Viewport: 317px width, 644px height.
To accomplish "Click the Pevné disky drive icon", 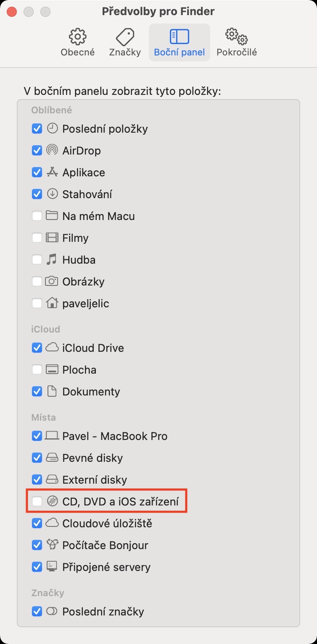I will [52, 458].
